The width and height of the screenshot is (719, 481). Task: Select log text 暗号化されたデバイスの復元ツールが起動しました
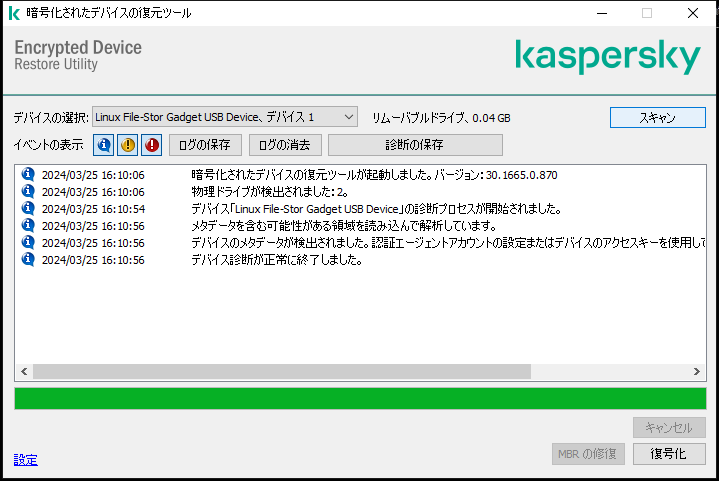click(311, 175)
